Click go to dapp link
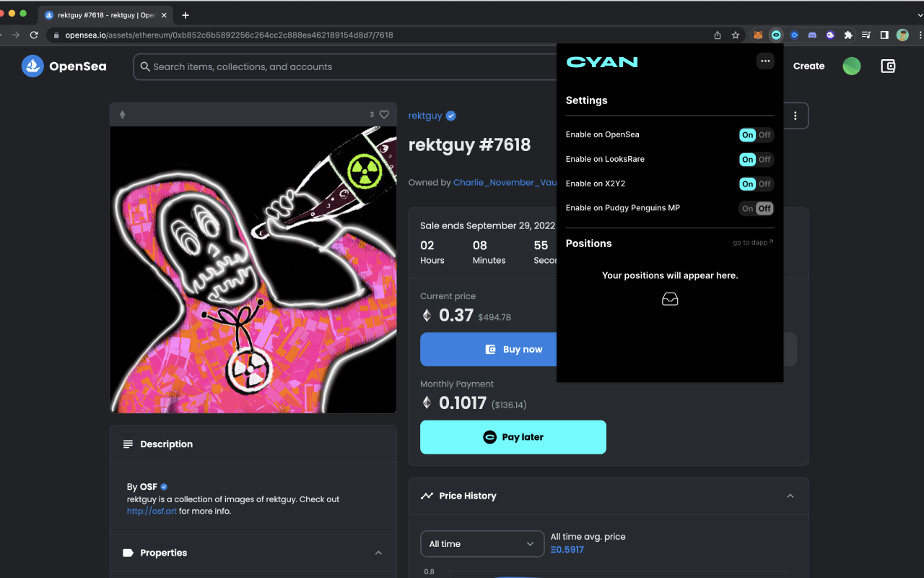This screenshot has height=578, width=924. pos(753,242)
